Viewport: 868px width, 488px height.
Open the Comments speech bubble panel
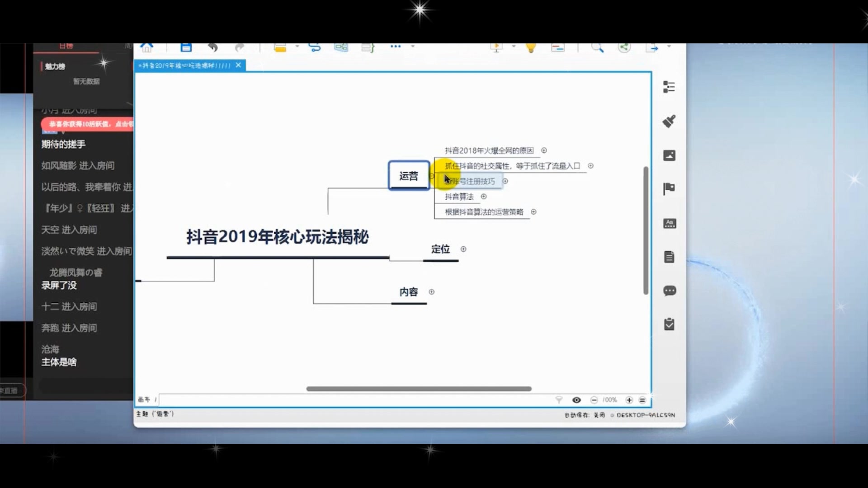coord(670,291)
